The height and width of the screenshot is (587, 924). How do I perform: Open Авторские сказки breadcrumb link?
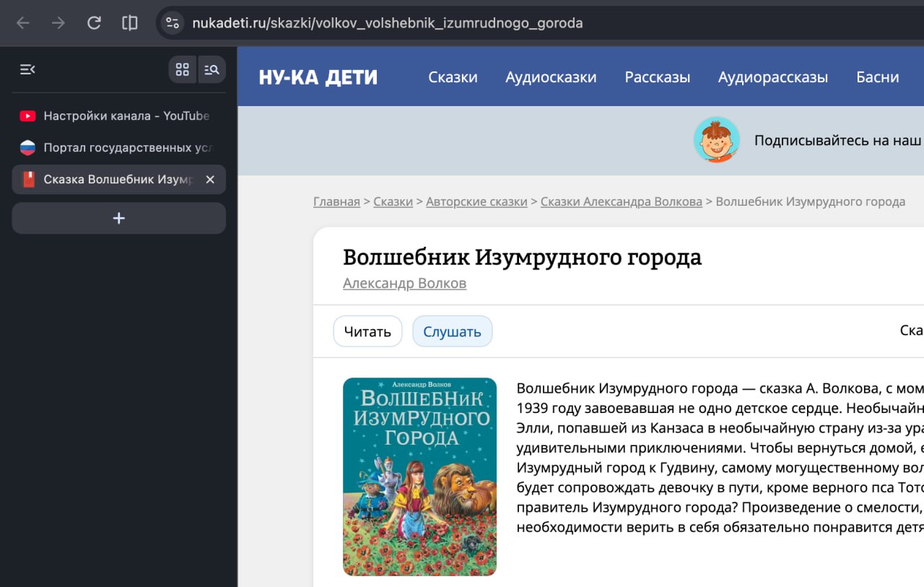[x=476, y=201]
